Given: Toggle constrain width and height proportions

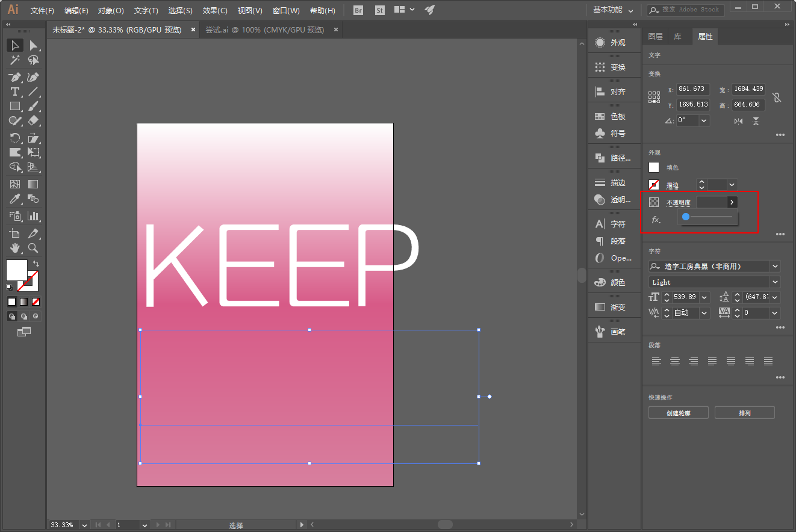Looking at the screenshot, I should pos(777,97).
